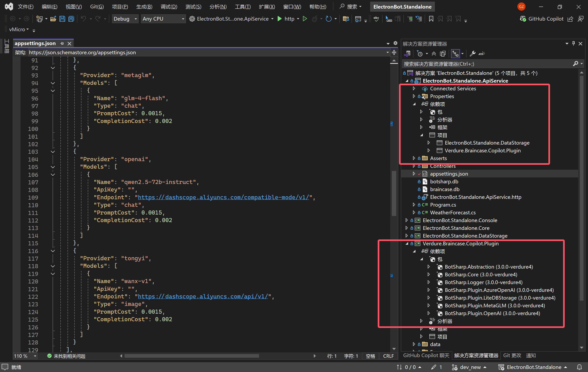Click the Hot Reload flame icon
The width and height of the screenshot is (588, 372).
[x=315, y=19]
